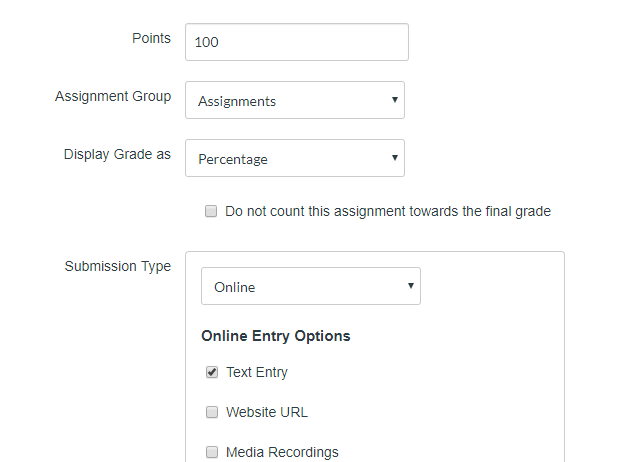Enable the do not count assignment checkbox
This screenshot has width=636, height=462.
pyautogui.click(x=211, y=211)
